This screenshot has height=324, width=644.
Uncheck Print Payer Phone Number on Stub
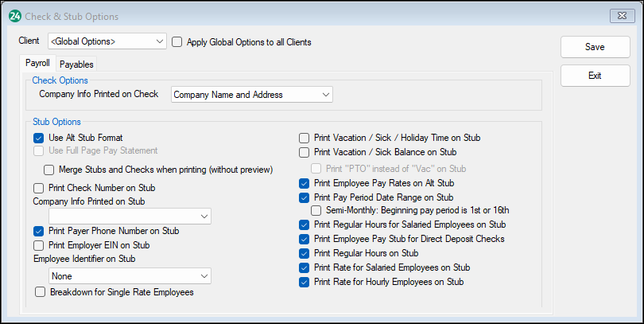coord(39,231)
